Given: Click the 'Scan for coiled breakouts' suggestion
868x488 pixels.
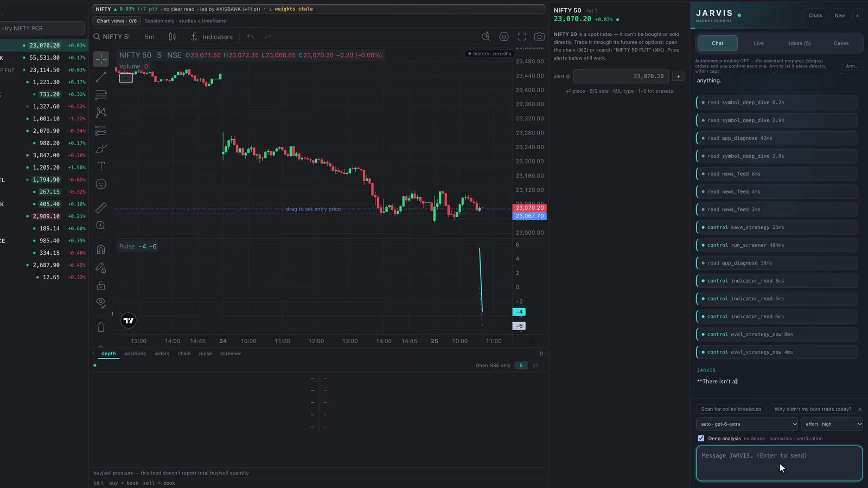Looking at the screenshot, I should [731, 409].
